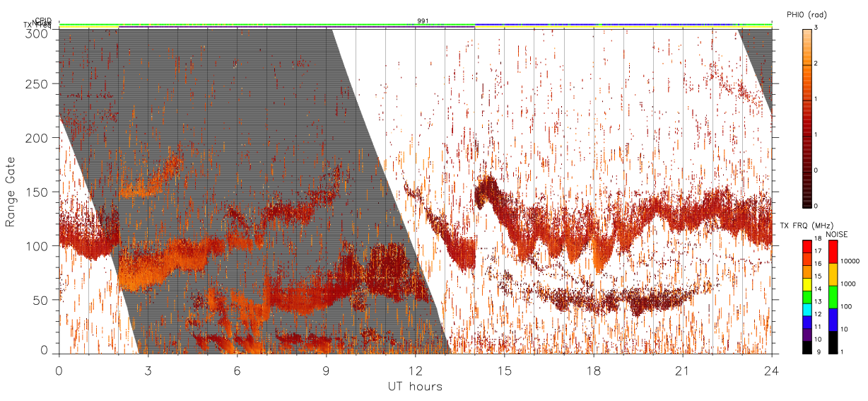Click the blue 11–12 MHz TX FRQ swatch

tap(807, 322)
